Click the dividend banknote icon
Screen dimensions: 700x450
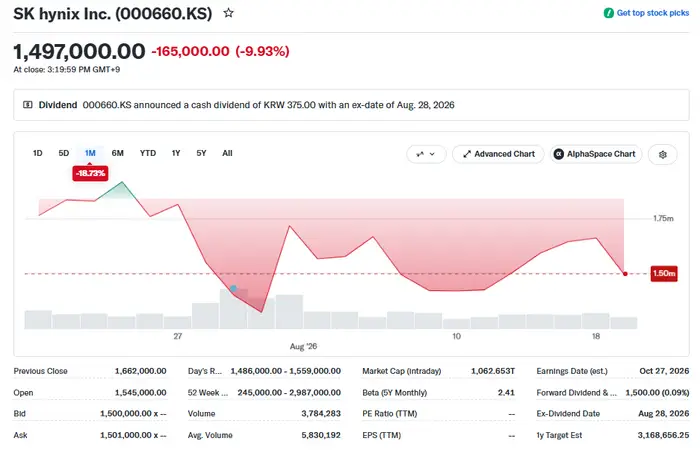(x=28, y=105)
